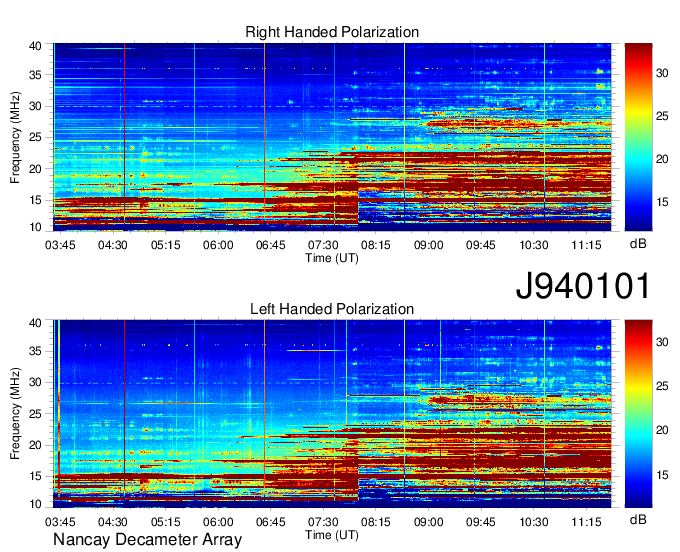Click the "Time (UT)" label under the Left Handed plot
This screenshot has width=680, height=552.
point(332,535)
